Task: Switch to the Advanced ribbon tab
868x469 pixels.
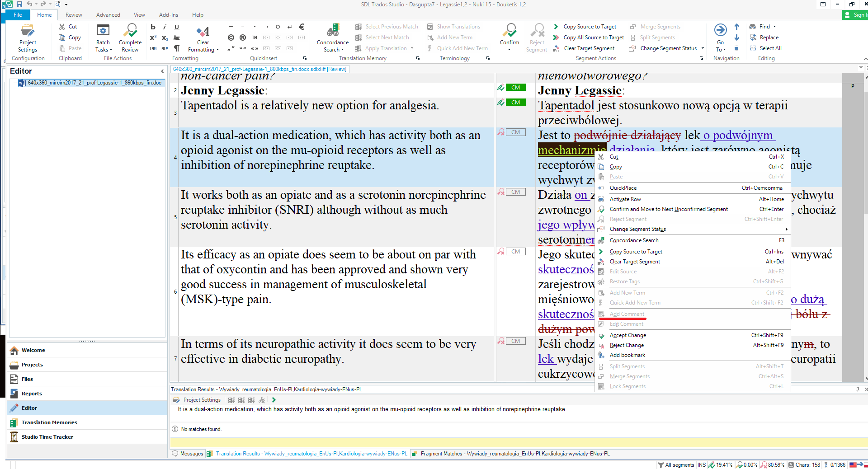Action: coord(108,15)
